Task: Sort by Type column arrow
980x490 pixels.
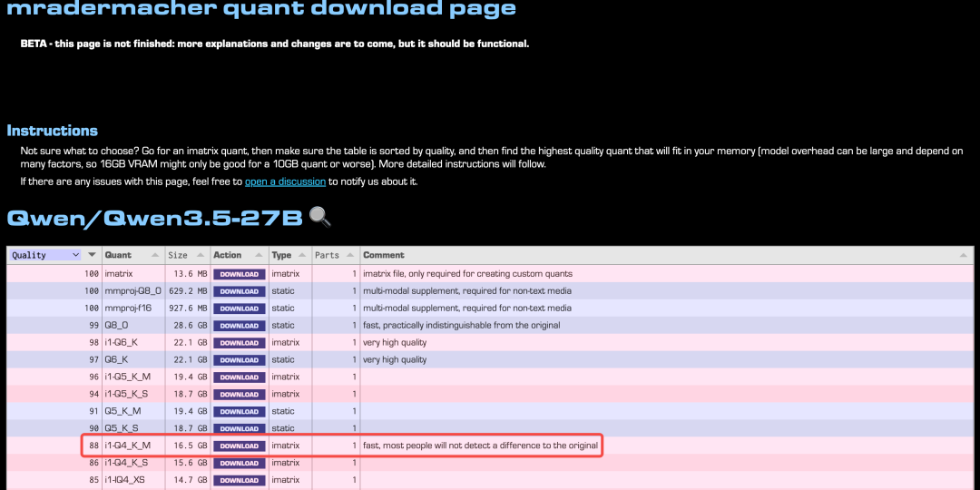Action: 303,255
